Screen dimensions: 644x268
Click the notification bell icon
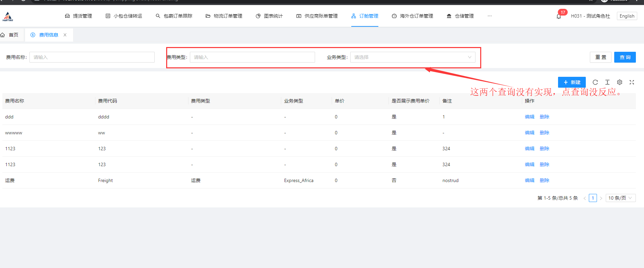(x=559, y=16)
